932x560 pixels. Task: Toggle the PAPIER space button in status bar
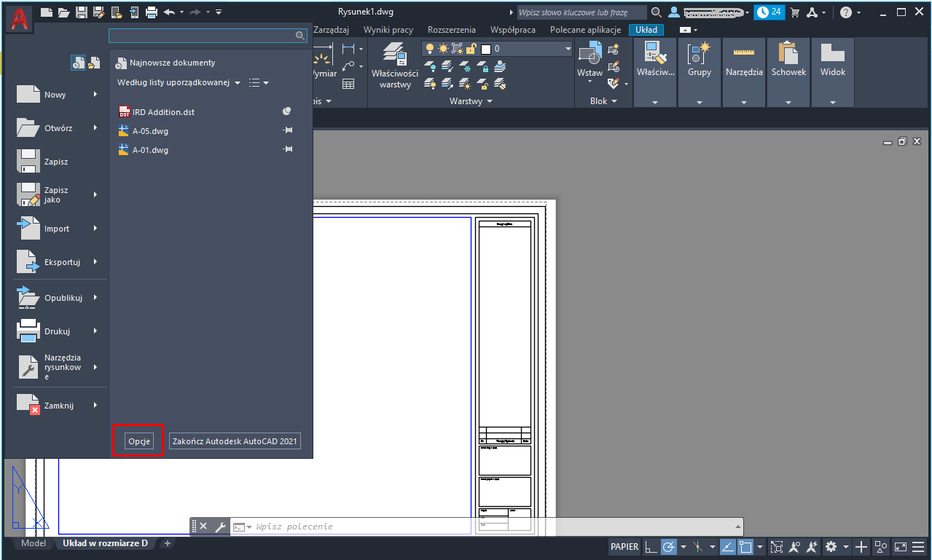click(x=624, y=547)
